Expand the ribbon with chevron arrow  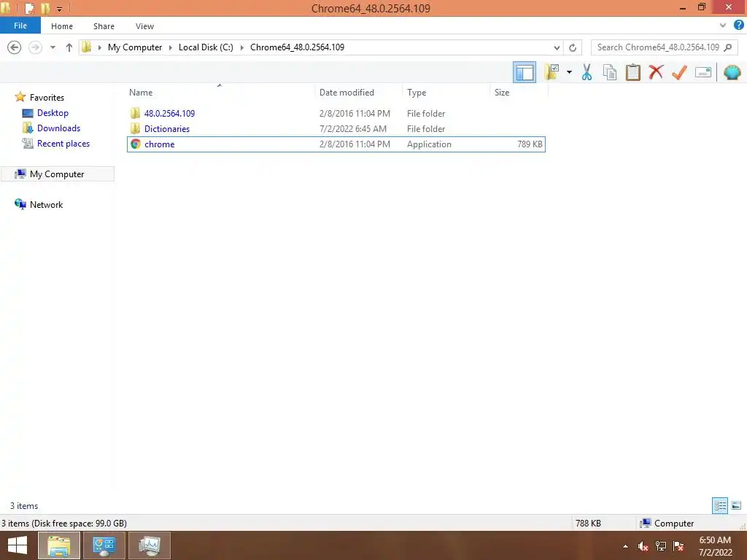pos(722,26)
